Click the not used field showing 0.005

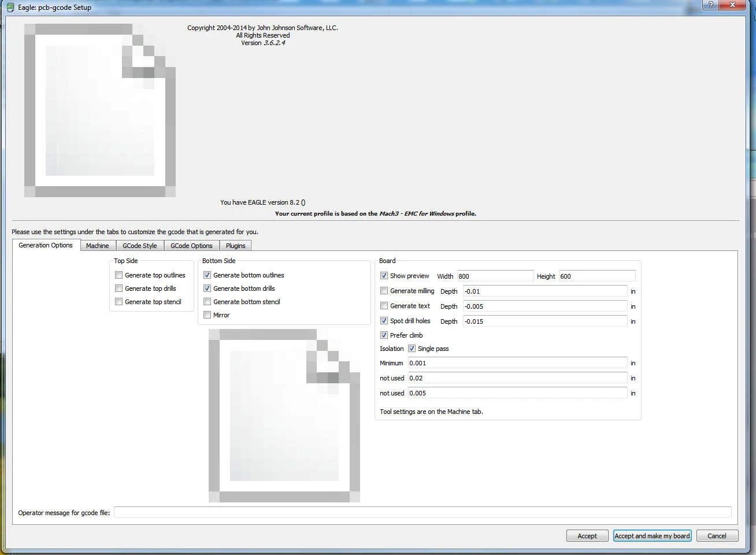click(517, 393)
